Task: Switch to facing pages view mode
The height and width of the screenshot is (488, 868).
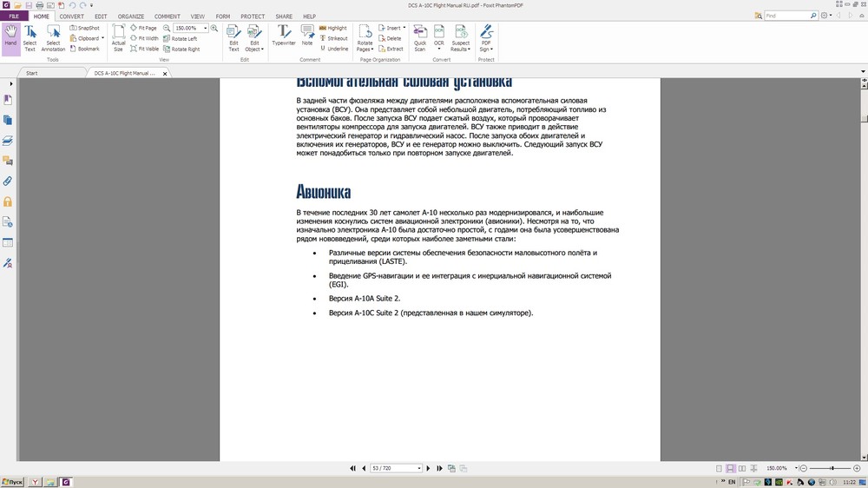Action: [x=742, y=468]
